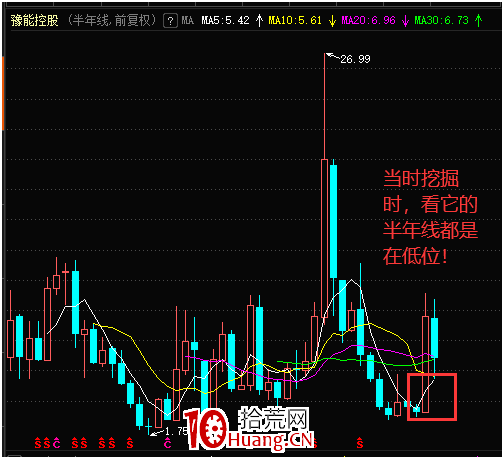This screenshot has height=459, width=504.
Task: Select the 1.75 low price label
Action: tap(176, 431)
